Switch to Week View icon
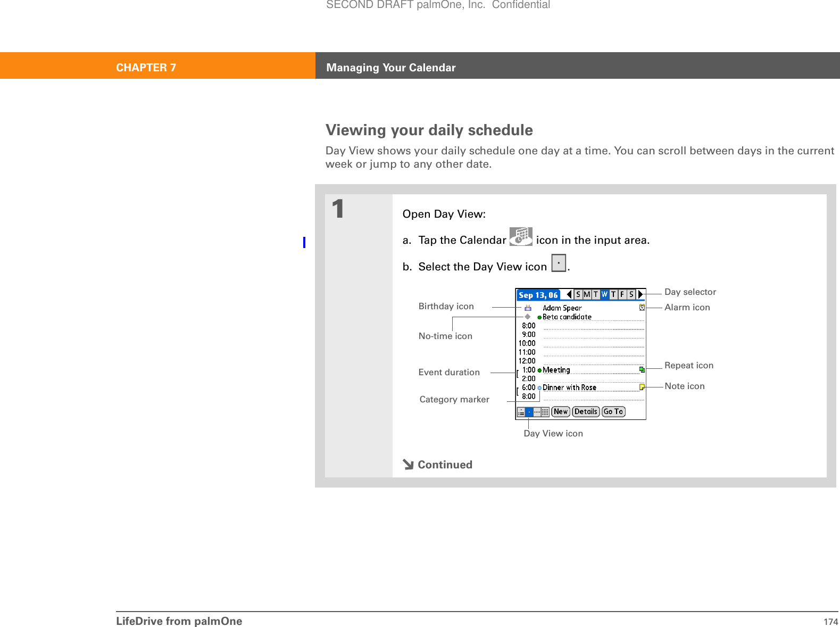840x627 pixels. tap(537, 412)
